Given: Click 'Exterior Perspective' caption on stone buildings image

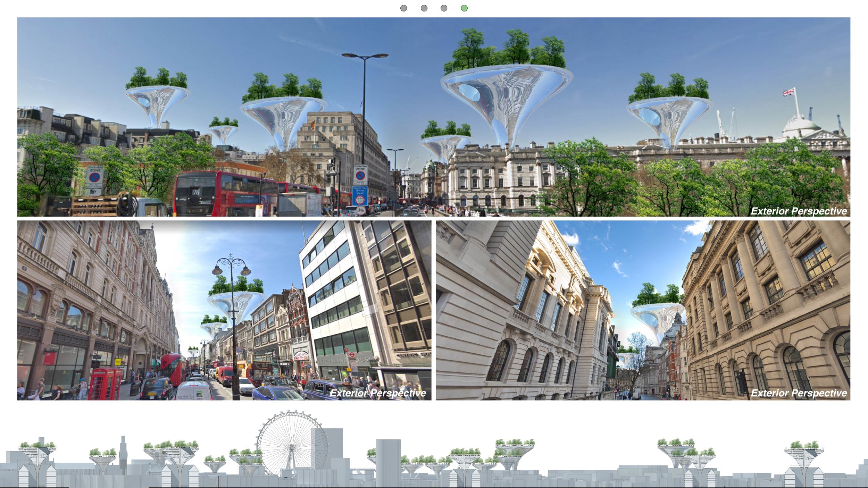Looking at the screenshot, I should [799, 393].
